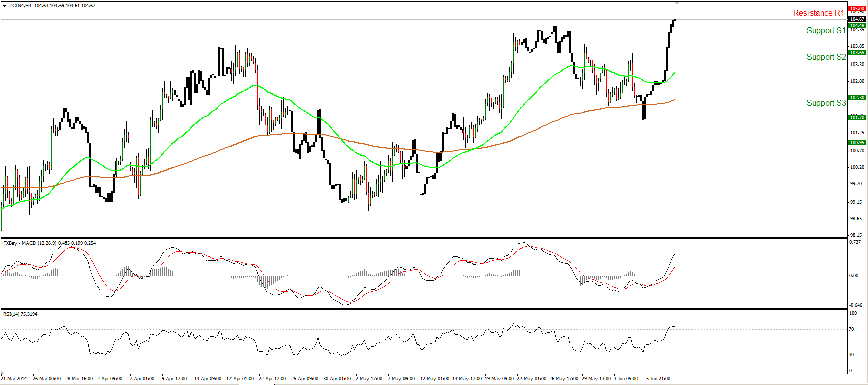Select the black 104.67 current price label

point(857,19)
